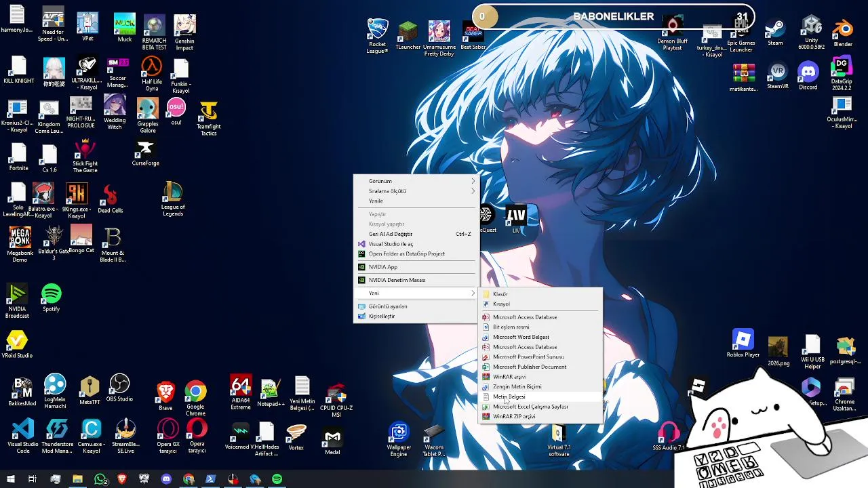
Task: Open WhatsApp from the taskbar
Action: tap(100, 479)
